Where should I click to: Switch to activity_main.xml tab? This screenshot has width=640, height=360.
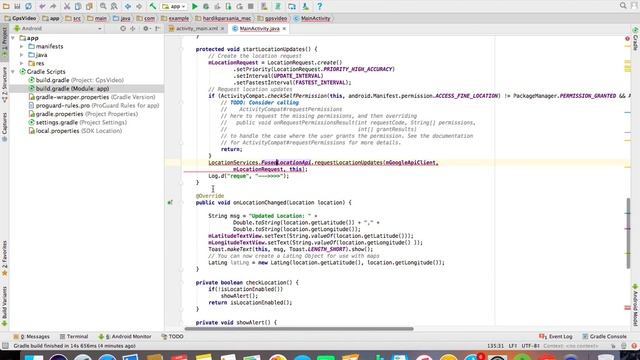tap(197, 29)
